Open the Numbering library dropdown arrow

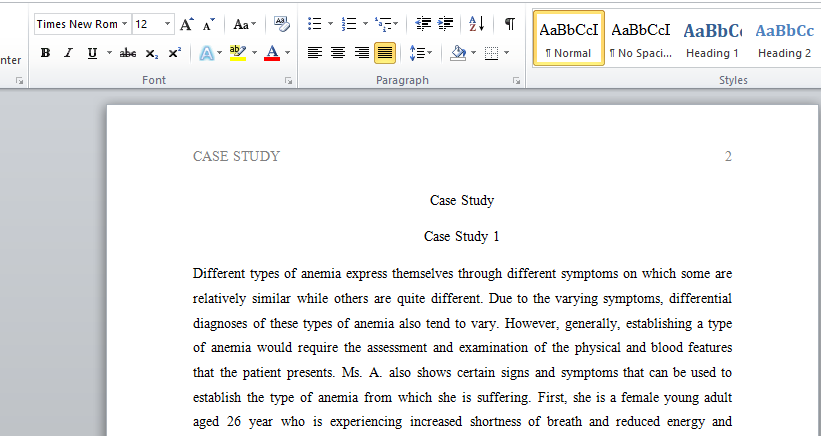365,24
